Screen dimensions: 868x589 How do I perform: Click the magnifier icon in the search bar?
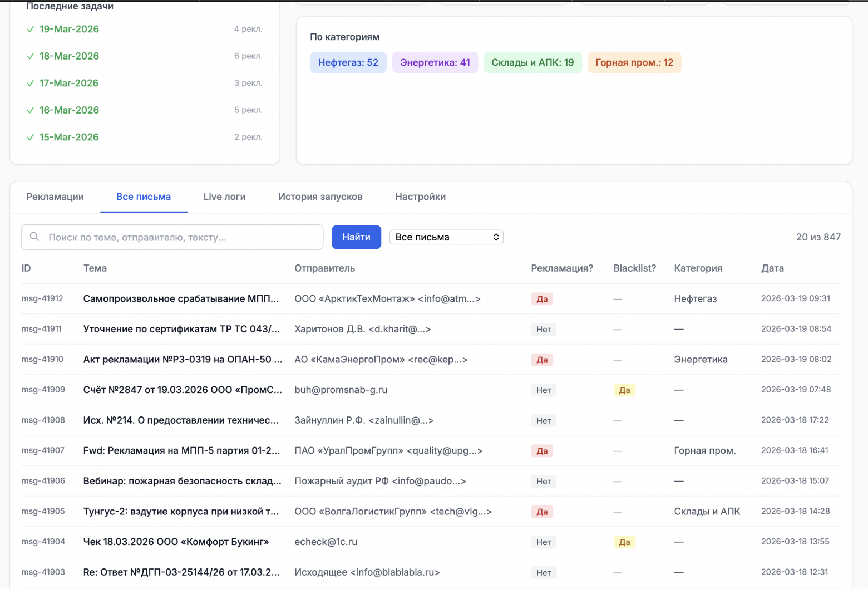tap(34, 237)
